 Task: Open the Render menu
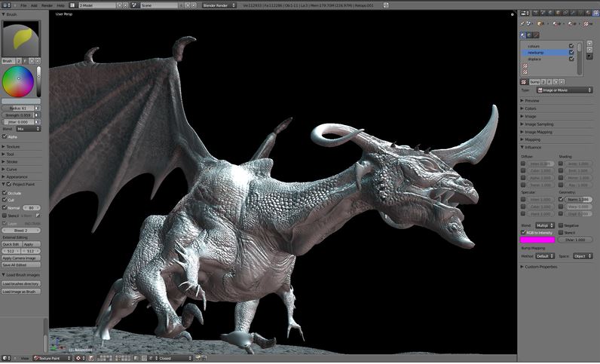click(47, 5)
